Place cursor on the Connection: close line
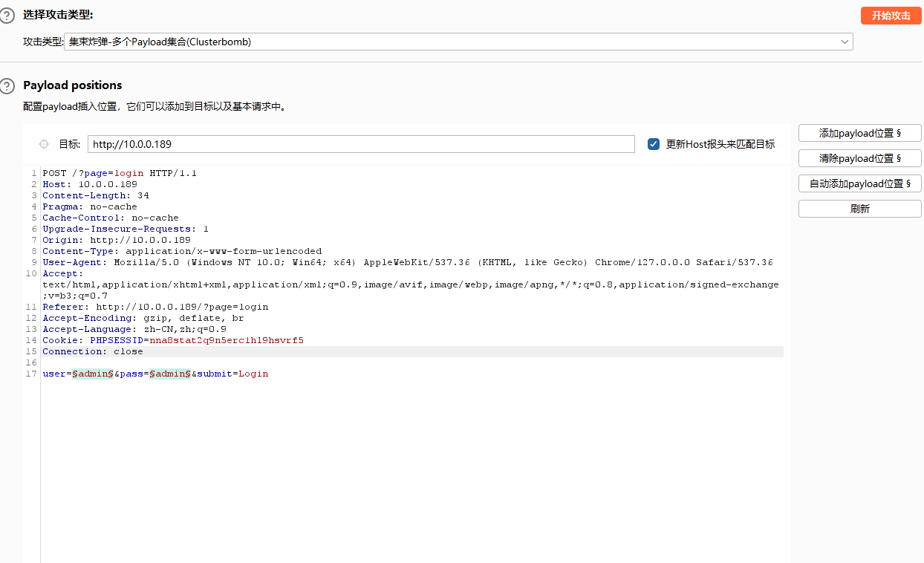This screenshot has height=563, width=924. (93, 351)
